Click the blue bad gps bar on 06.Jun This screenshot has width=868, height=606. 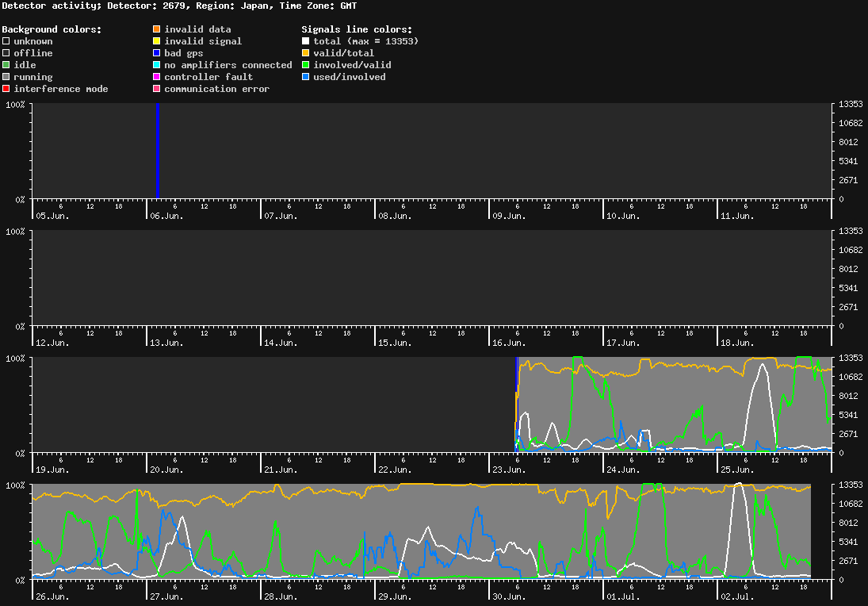tap(158, 151)
